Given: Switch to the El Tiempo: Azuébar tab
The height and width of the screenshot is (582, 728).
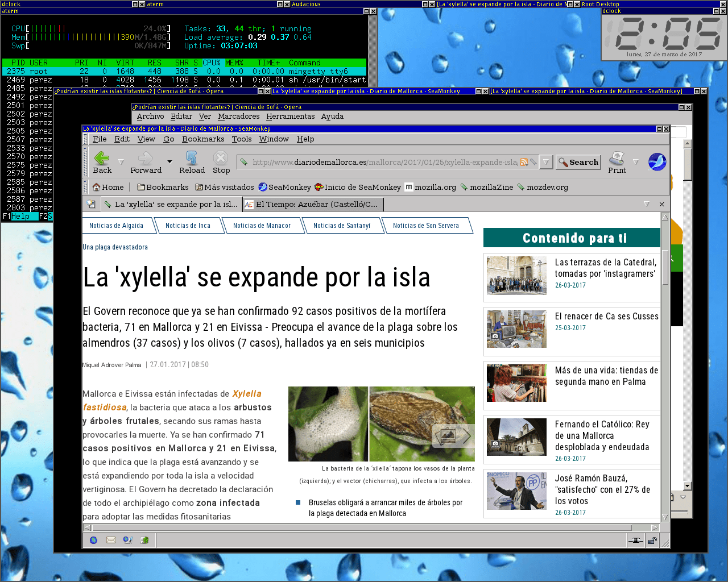Looking at the screenshot, I should 313,204.
